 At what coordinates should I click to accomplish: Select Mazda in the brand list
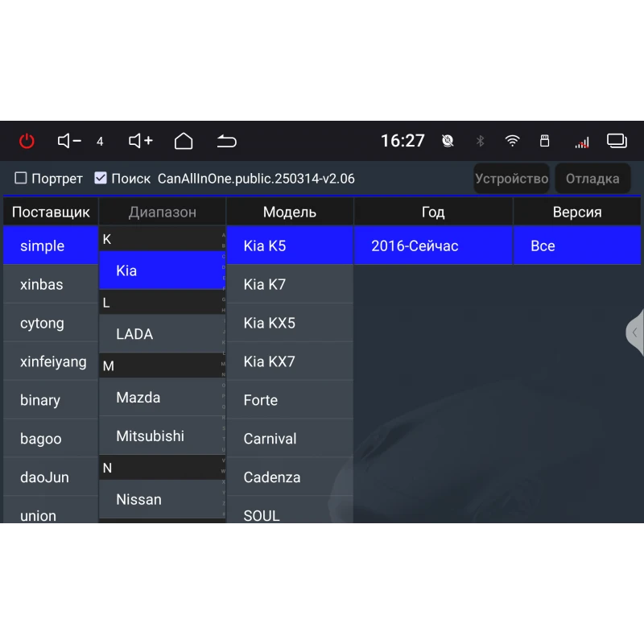[x=138, y=398]
